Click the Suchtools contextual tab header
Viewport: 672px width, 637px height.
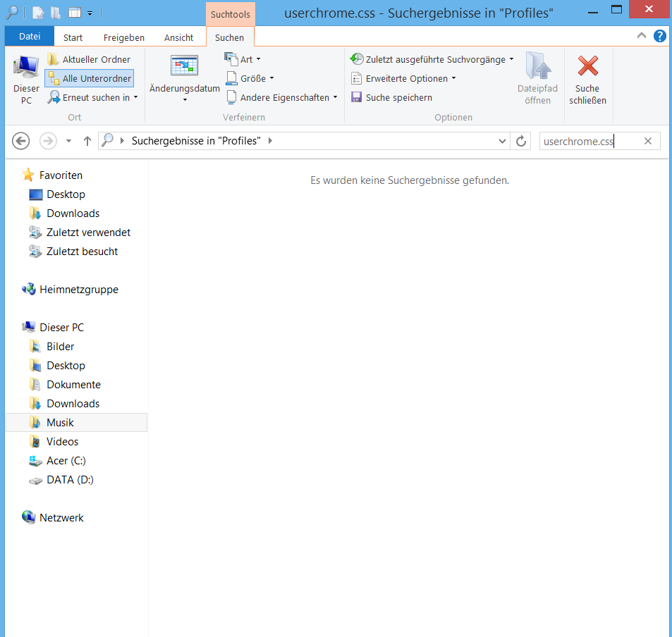(231, 14)
